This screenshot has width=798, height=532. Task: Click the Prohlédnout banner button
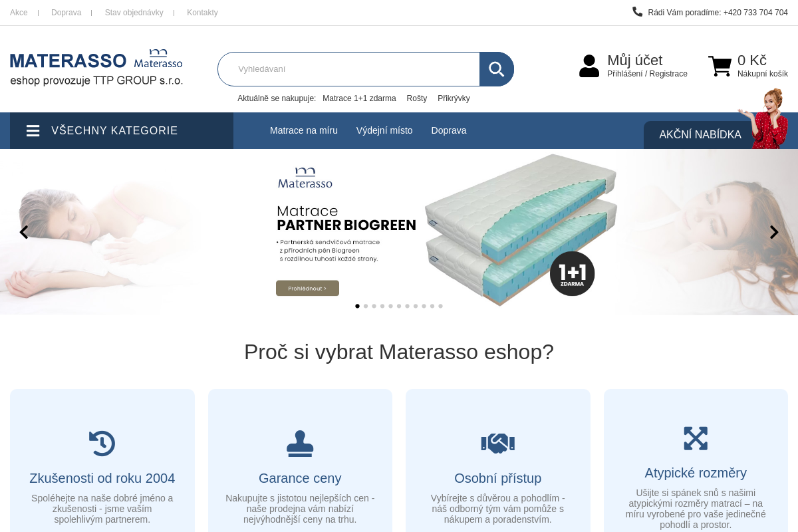click(x=307, y=288)
